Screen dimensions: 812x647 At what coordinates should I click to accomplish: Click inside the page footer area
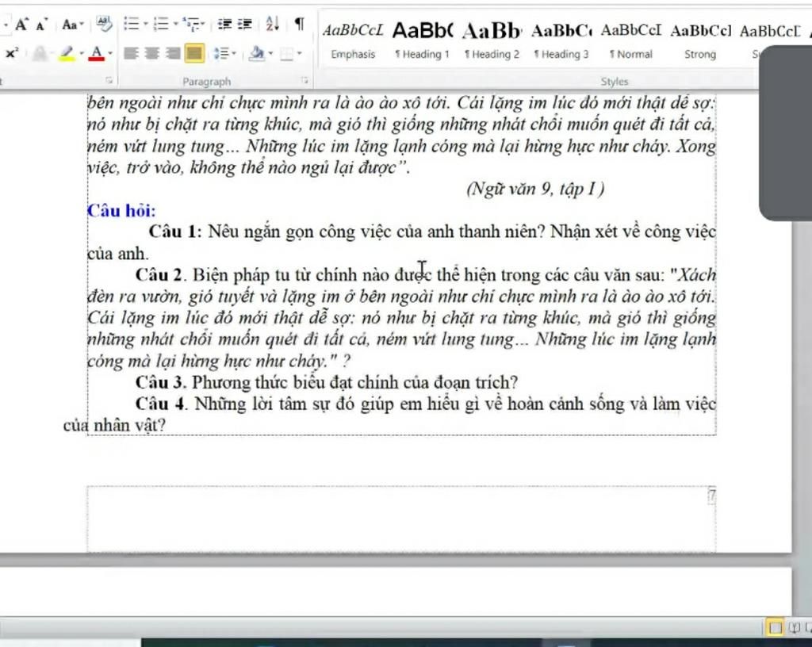pos(401,519)
